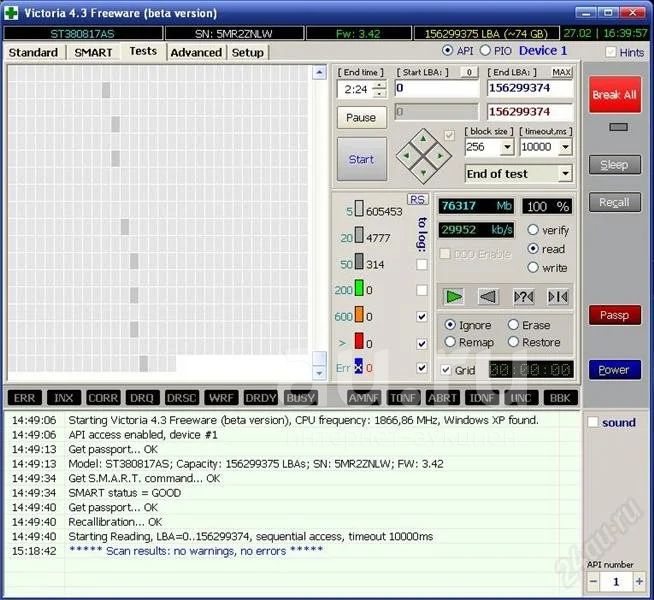Select the PIO access mode radio button

pyautogui.click(x=485, y=50)
